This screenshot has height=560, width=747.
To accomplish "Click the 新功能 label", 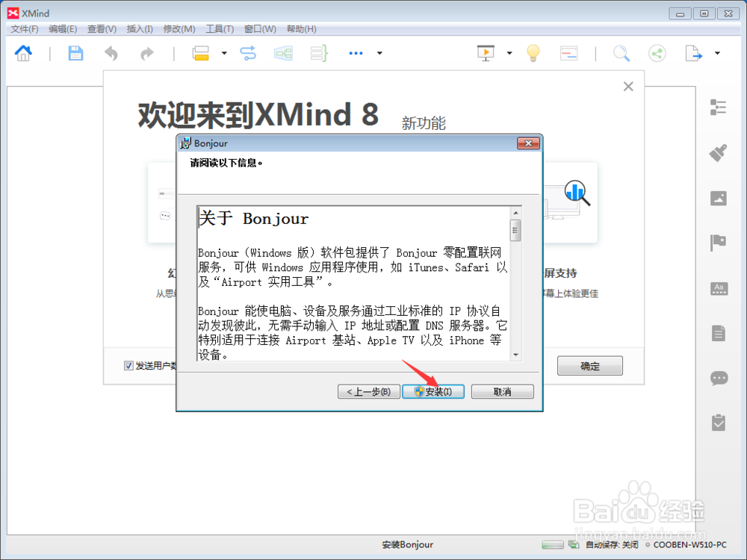I will pyautogui.click(x=424, y=123).
